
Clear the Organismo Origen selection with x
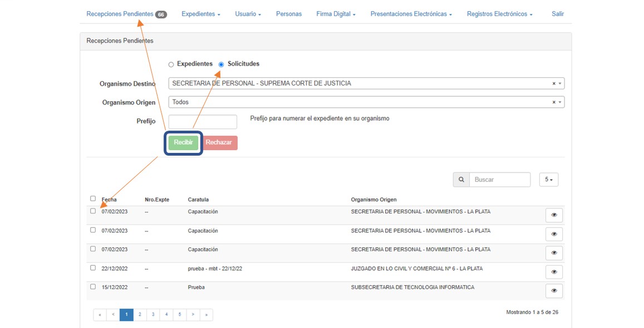pyautogui.click(x=554, y=102)
